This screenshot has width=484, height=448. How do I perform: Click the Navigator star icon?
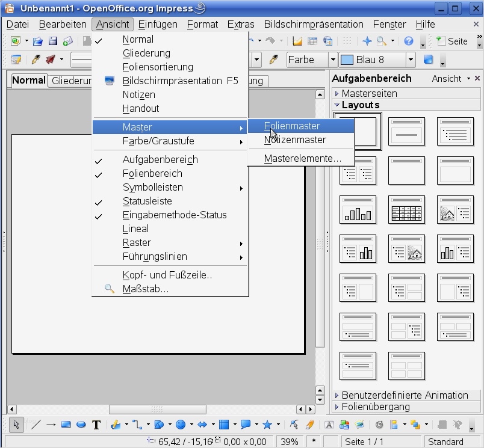pos(367,41)
